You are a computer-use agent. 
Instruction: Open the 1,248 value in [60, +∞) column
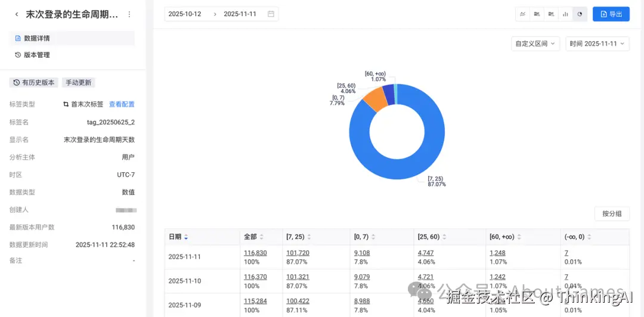coord(497,253)
